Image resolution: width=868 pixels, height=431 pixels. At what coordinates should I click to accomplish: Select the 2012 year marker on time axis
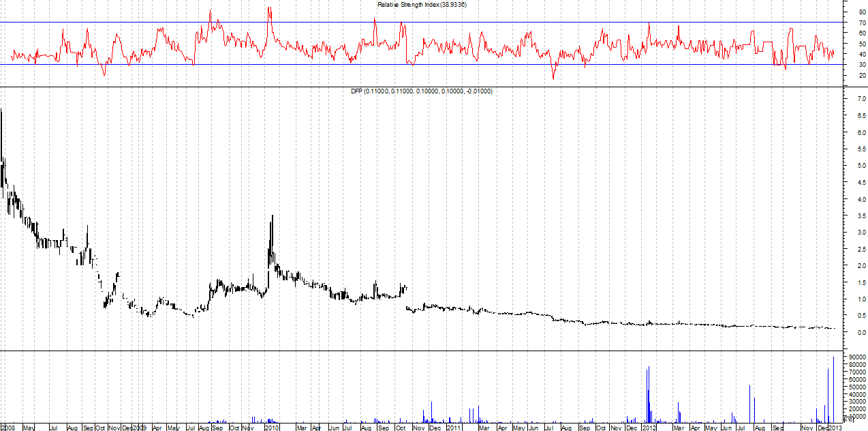648,428
